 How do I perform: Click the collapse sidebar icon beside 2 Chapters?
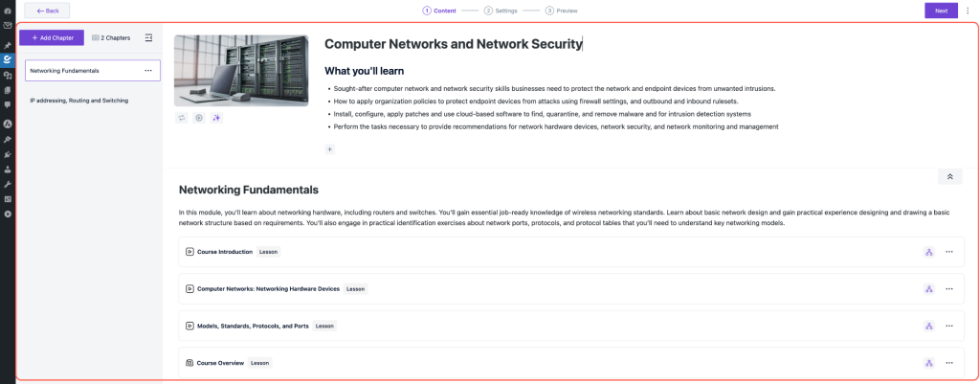tap(148, 38)
